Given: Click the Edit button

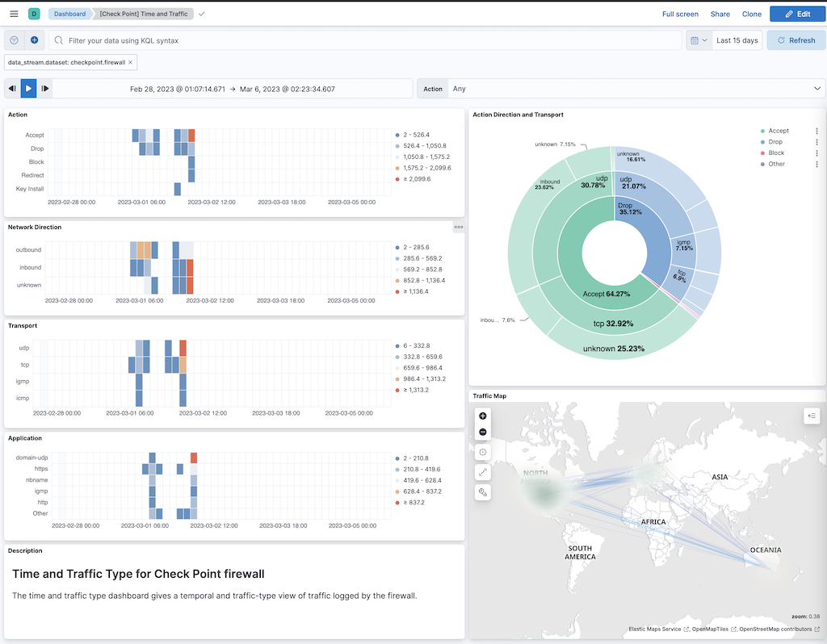Looking at the screenshot, I should [797, 14].
